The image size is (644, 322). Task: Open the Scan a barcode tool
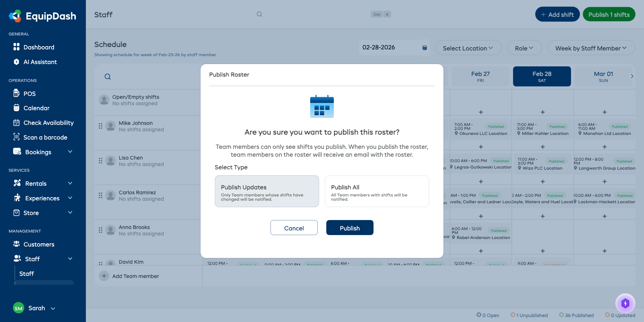tap(16, 137)
